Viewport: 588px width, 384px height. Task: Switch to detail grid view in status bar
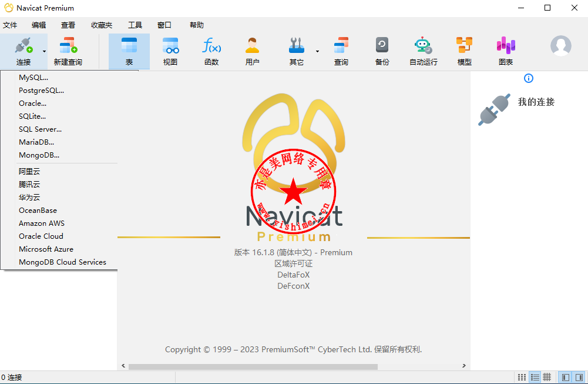tap(547, 378)
